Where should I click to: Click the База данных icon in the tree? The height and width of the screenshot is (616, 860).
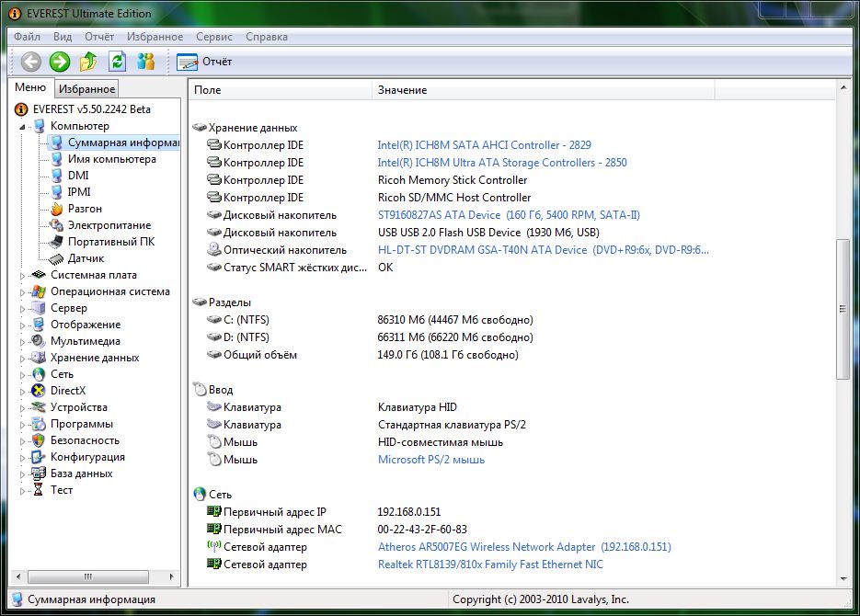39,473
